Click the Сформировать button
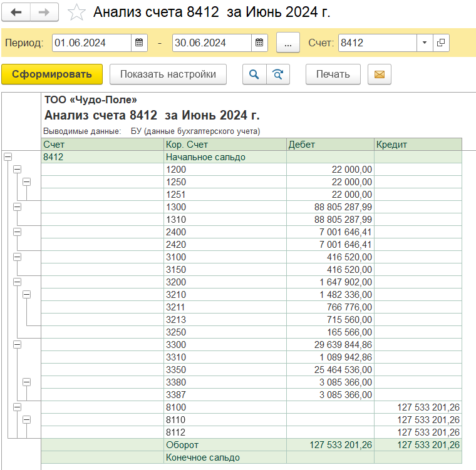This screenshot has height=470, width=476. tap(52, 74)
